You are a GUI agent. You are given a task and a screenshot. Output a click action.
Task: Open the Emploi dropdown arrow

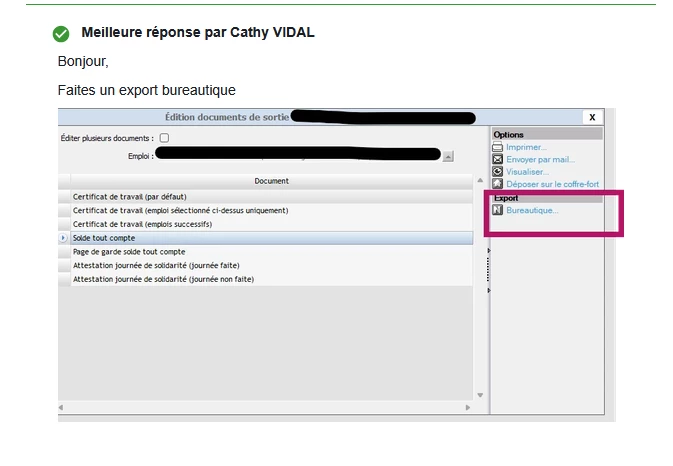click(448, 157)
